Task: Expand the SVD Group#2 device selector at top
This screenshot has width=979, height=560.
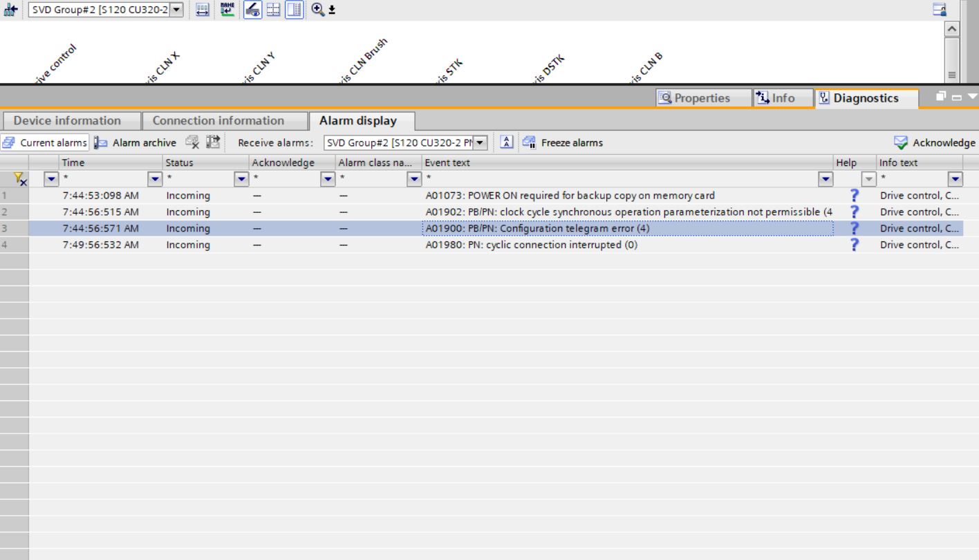Action: click(177, 10)
